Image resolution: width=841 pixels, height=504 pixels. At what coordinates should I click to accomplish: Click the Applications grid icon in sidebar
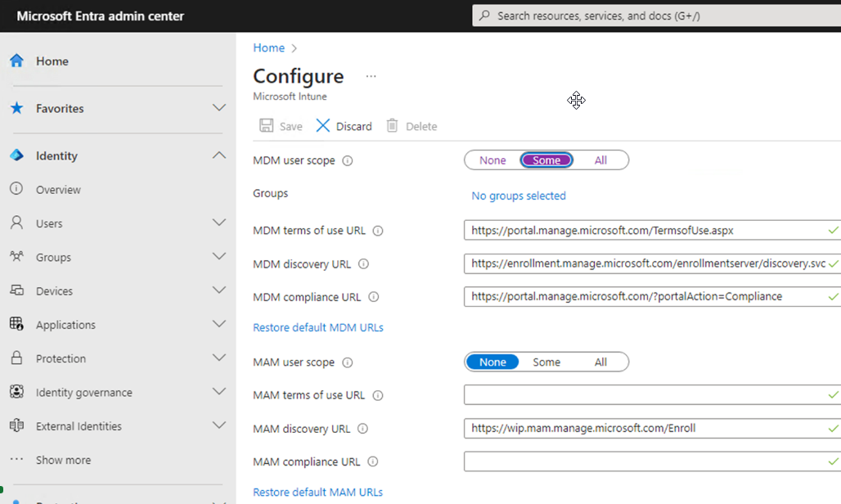16,325
